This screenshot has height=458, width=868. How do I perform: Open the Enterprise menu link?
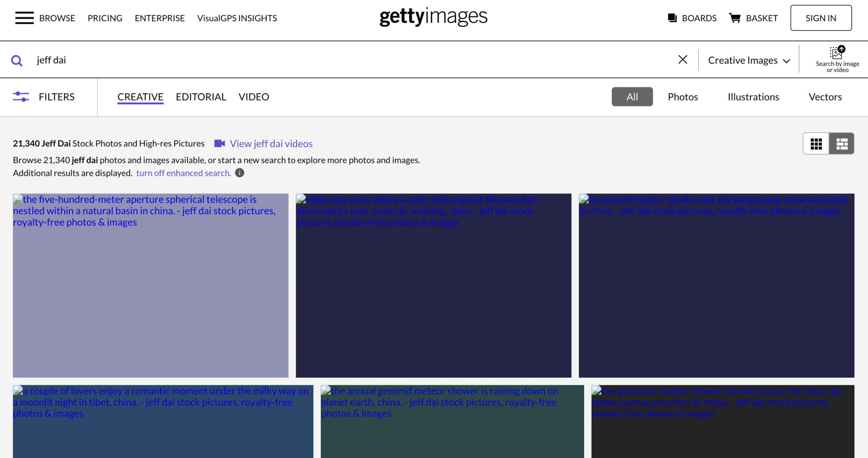tap(160, 18)
